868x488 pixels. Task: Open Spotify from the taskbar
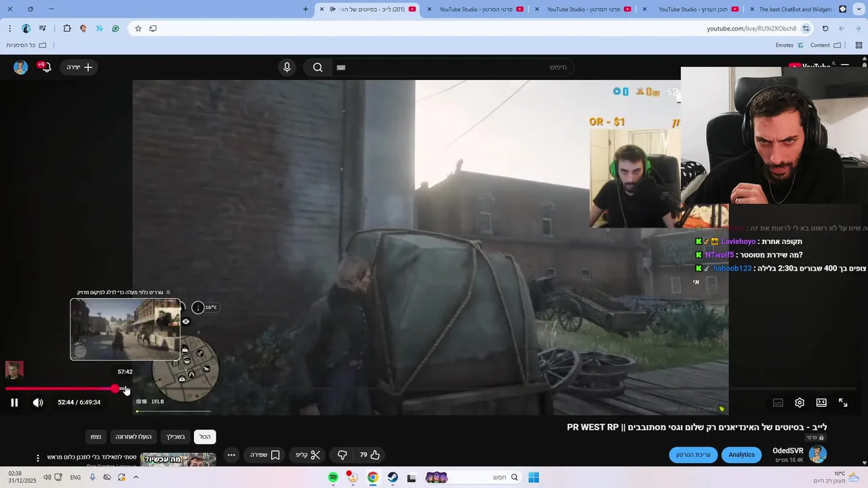(x=333, y=477)
